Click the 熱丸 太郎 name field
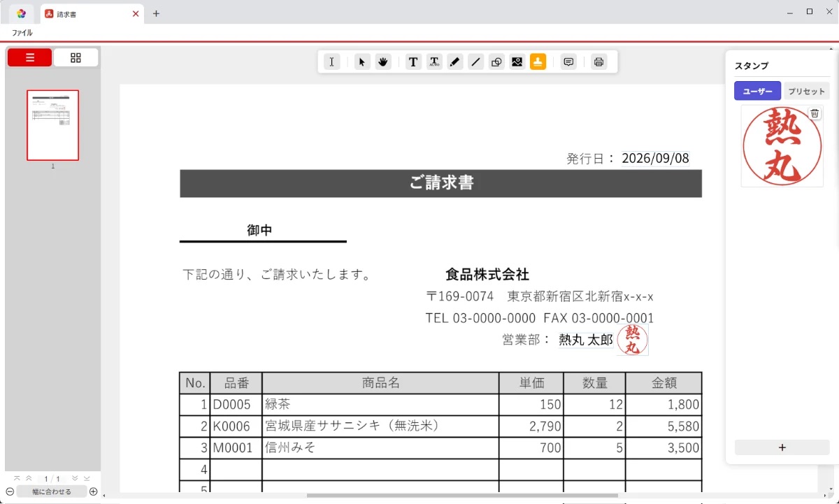This screenshot has width=839, height=504. coord(586,340)
